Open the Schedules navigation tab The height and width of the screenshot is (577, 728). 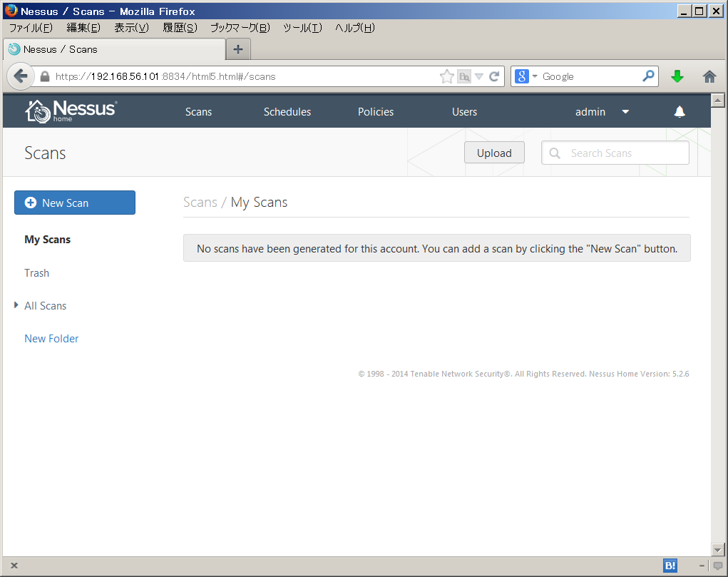pyautogui.click(x=287, y=112)
